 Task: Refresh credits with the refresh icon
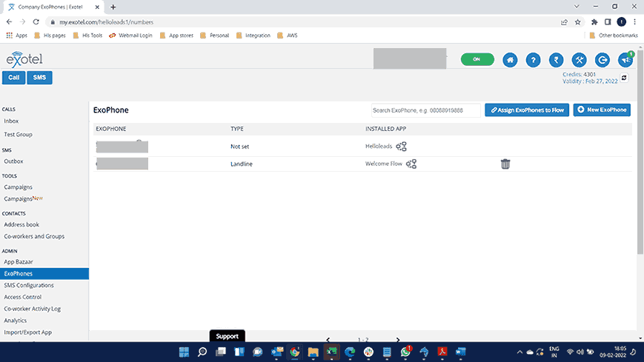(x=624, y=78)
